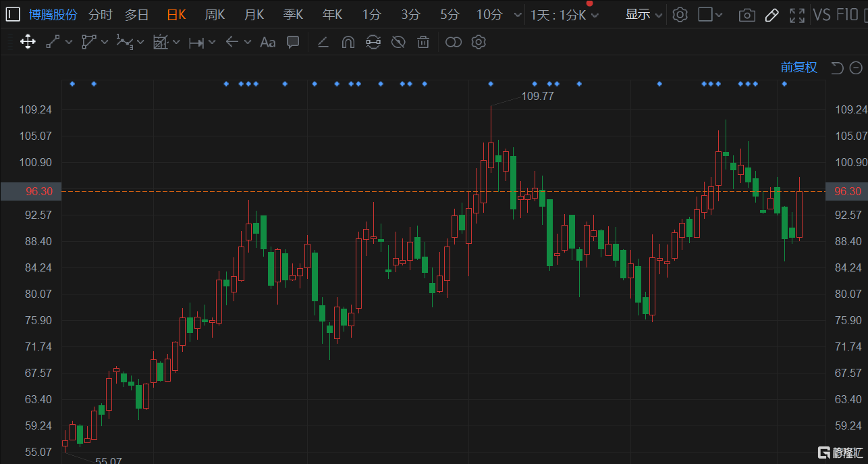Screen dimensions: 868x464
Task: Open the 1天:1分K dropdown
Action: point(565,15)
